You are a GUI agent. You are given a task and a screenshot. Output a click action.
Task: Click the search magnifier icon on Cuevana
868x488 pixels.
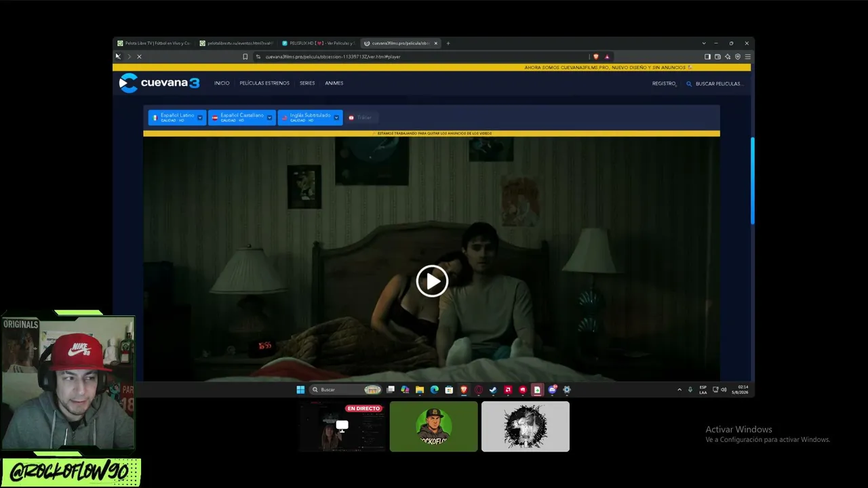[x=689, y=83]
